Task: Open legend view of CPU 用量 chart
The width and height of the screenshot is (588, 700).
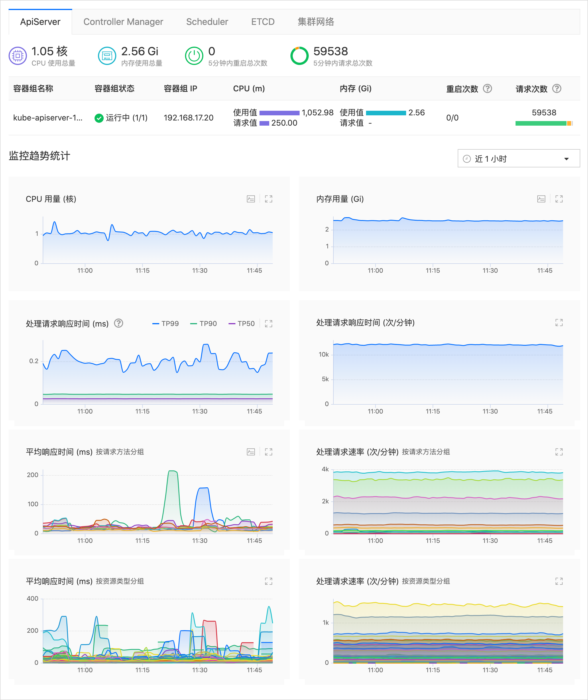Action: click(251, 199)
